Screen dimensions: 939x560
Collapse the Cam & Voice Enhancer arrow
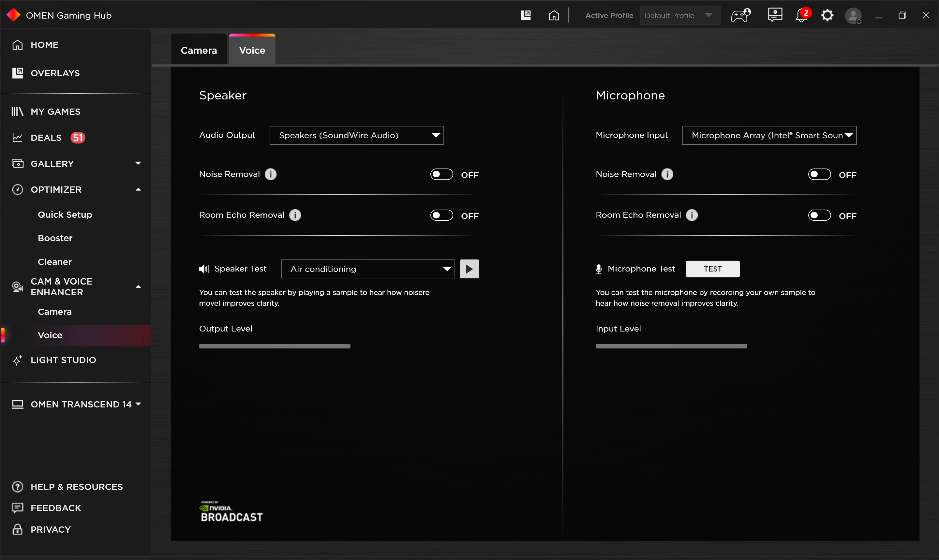138,287
